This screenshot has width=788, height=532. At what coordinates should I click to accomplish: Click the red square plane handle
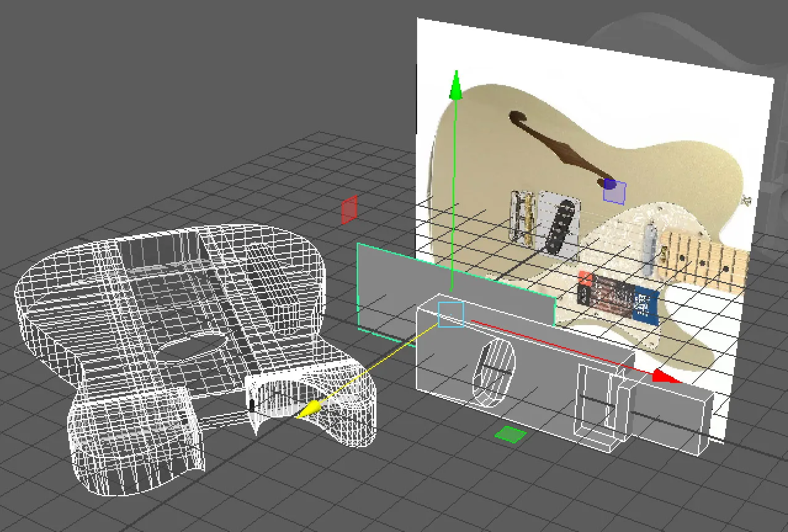[x=349, y=210]
